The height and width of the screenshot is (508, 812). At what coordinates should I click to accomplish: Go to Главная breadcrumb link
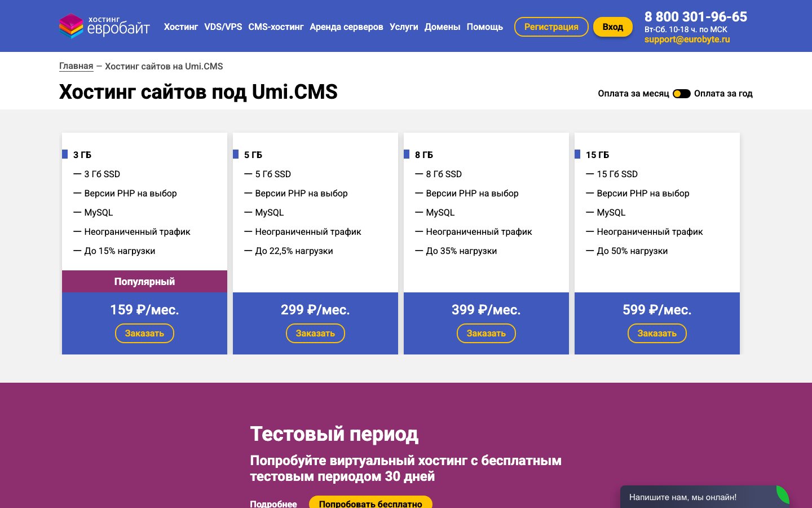pos(76,66)
